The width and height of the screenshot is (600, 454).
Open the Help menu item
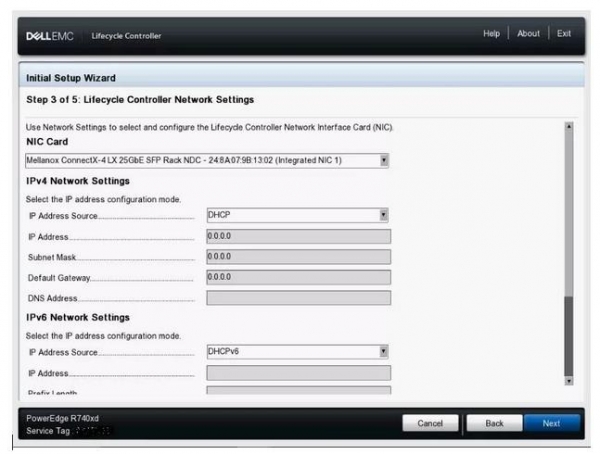[x=491, y=34]
